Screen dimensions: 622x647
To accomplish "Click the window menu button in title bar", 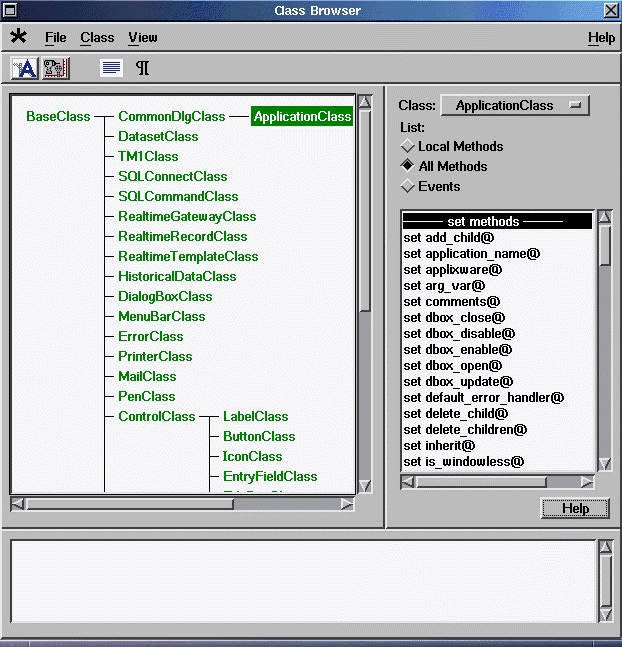I will coord(11,10).
